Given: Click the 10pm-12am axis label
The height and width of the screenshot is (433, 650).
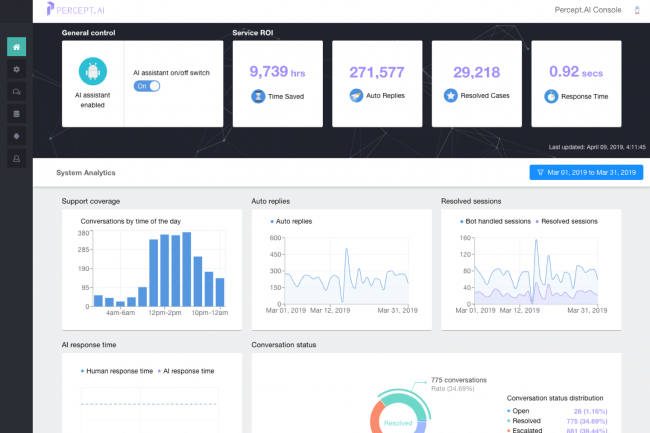Looking at the screenshot, I should pyautogui.click(x=210, y=312).
